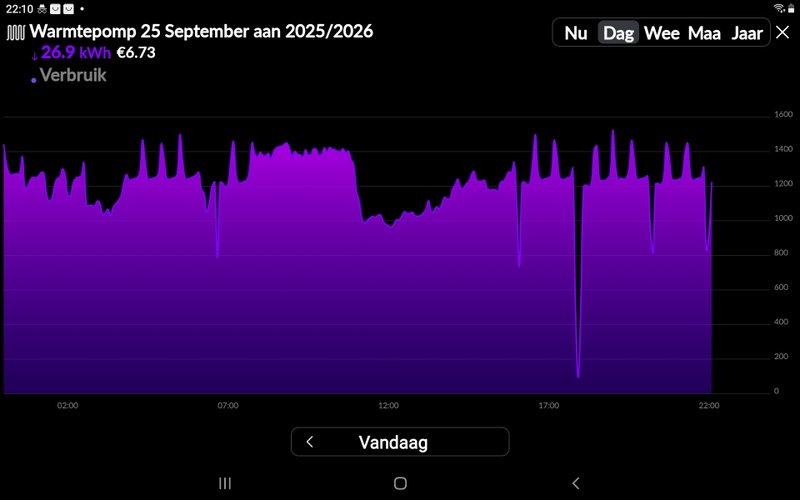The height and width of the screenshot is (500, 800).
Task: Click the 1400 y-axis label
Action: pos(783,149)
